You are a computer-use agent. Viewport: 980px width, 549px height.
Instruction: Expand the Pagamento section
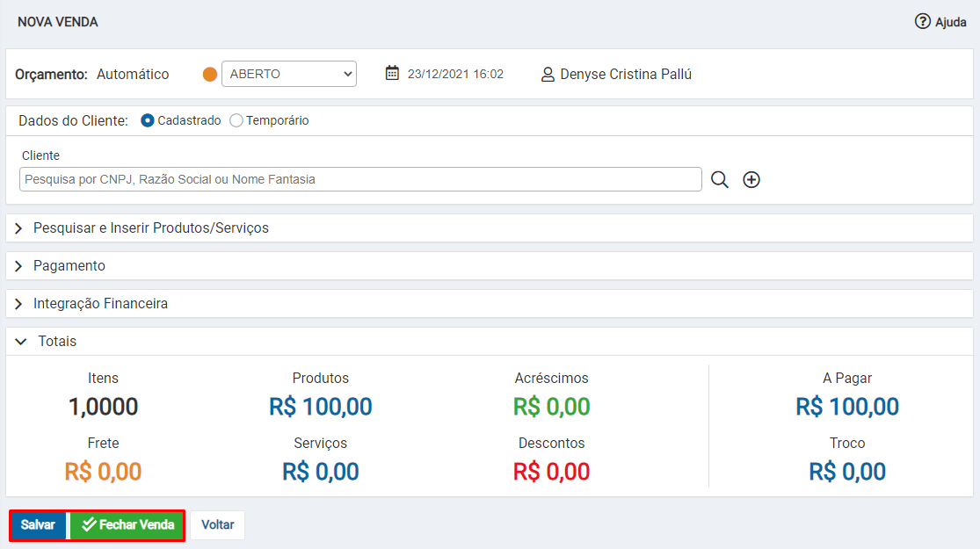(x=490, y=266)
